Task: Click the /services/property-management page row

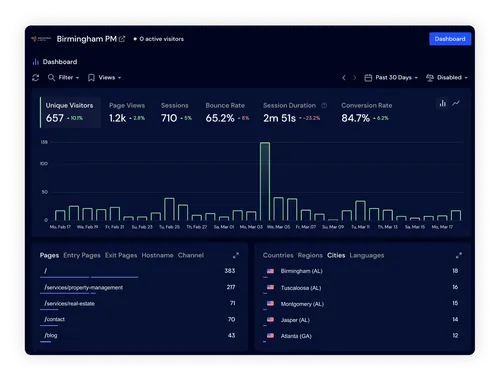Action: [x=138, y=288]
